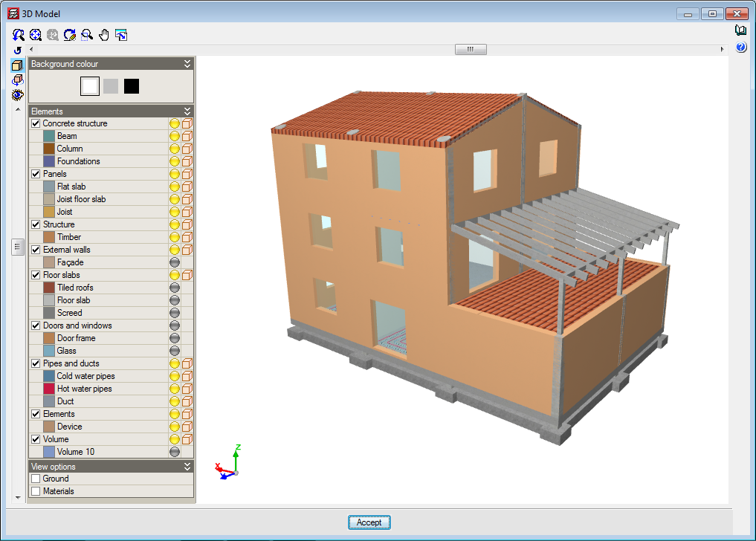Select the zoom window tool

coord(87,34)
